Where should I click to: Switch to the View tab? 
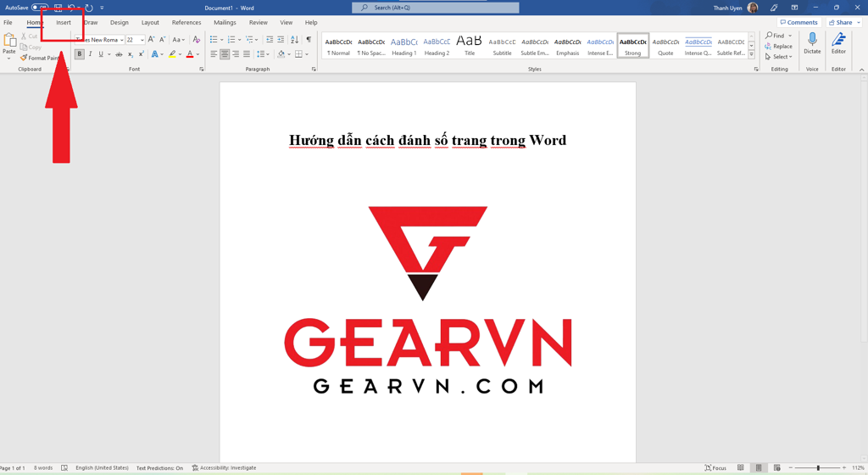[287, 23]
